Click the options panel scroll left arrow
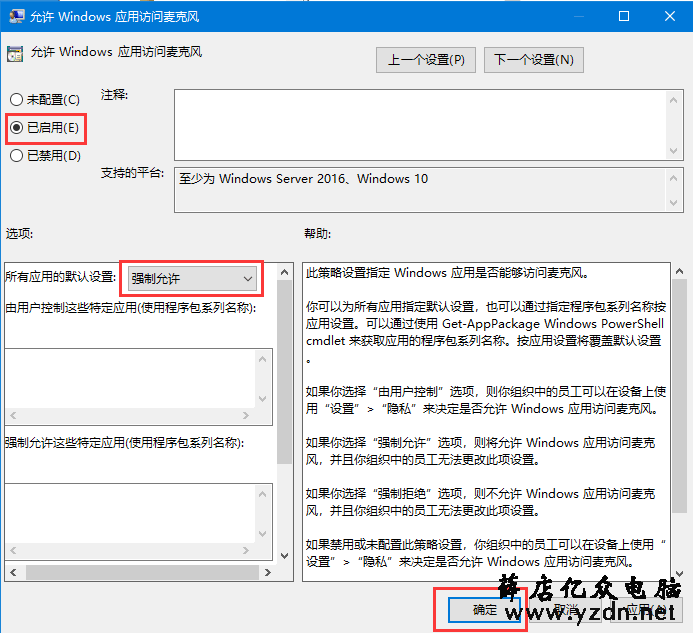The height and width of the screenshot is (633, 693). [13, 572]
